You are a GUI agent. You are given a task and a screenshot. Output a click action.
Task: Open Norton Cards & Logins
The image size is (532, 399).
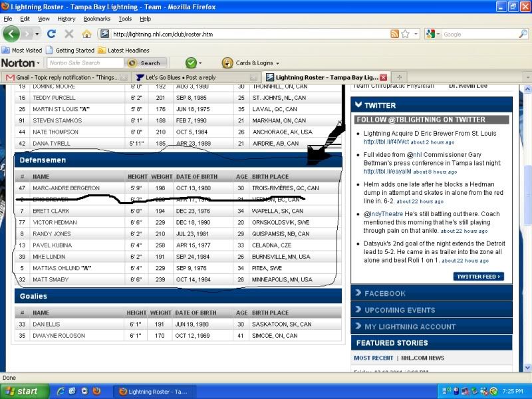251,63
